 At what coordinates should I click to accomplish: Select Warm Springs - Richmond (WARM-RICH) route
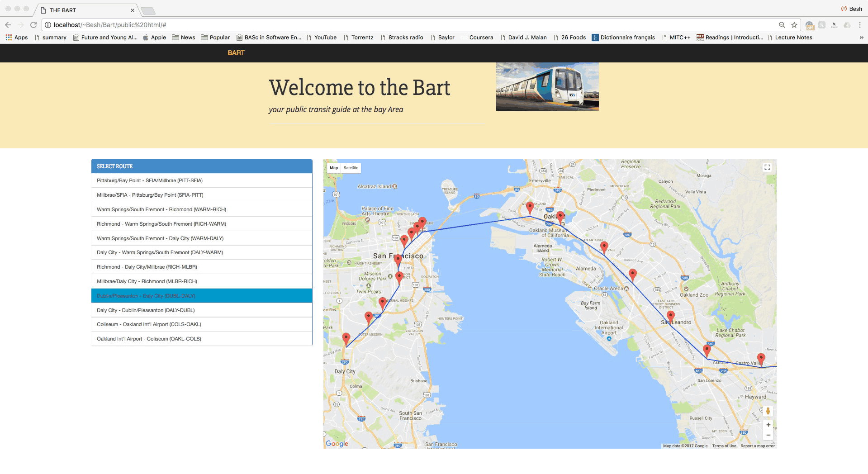coord(202,209)
